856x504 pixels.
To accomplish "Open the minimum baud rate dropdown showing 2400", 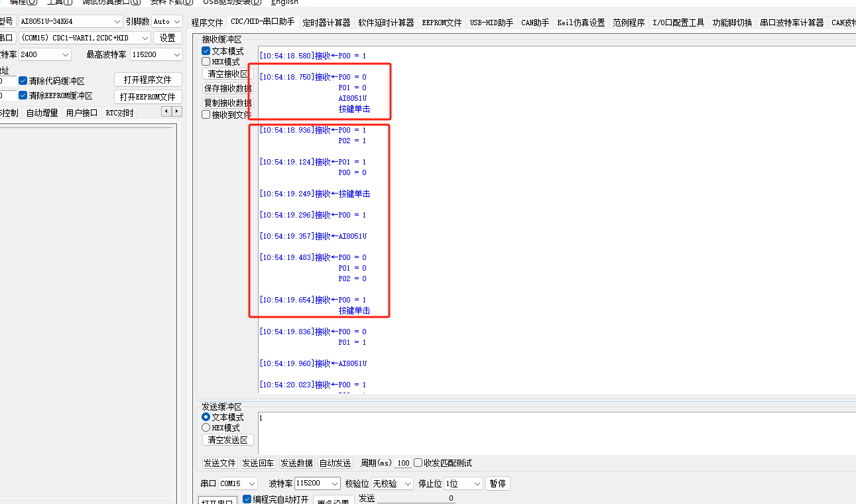I will (44, 54).
